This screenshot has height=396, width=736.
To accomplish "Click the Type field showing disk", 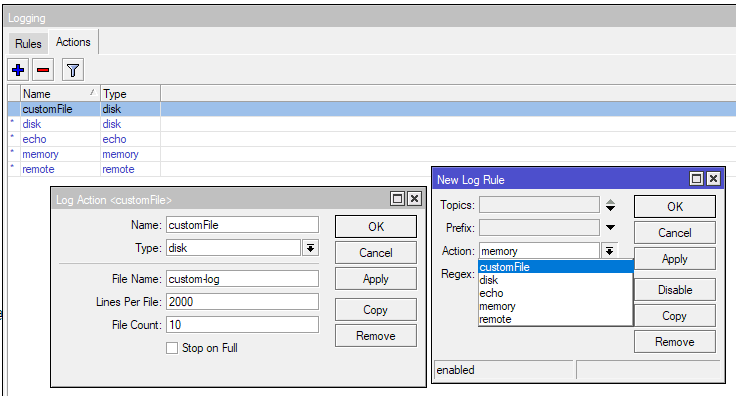I will 233,248.
